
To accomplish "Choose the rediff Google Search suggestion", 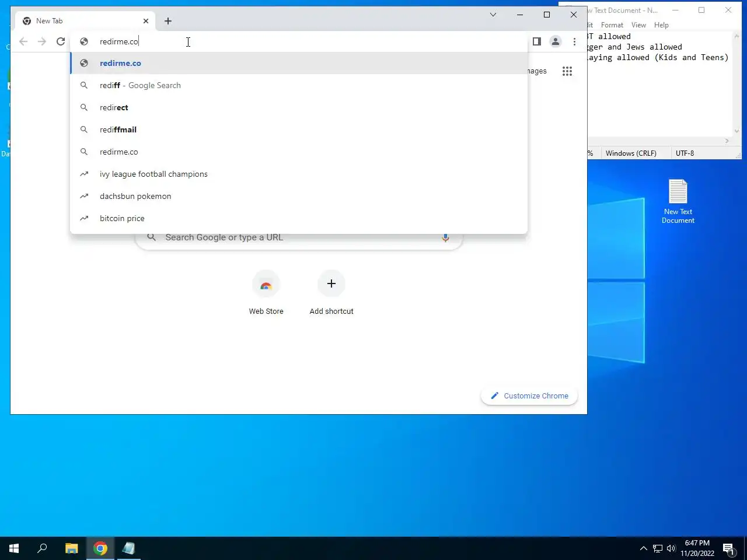I will coord(299,85).
